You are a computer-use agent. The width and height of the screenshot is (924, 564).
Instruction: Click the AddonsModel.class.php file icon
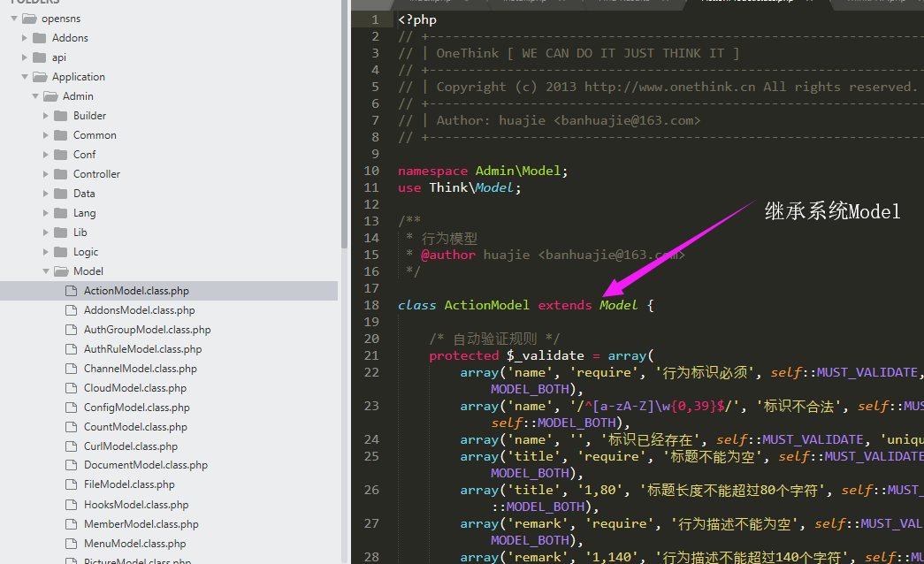(72, 310)
